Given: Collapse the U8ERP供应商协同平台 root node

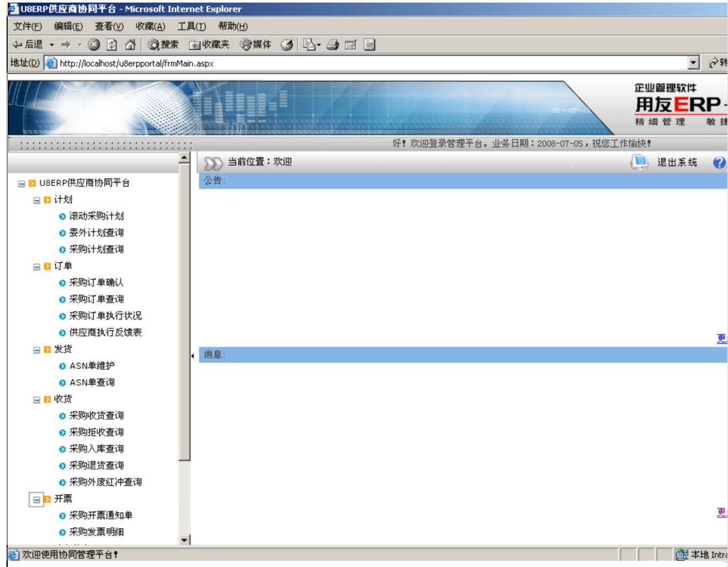Looking at the screenshot, I should (x=21, y=184).
